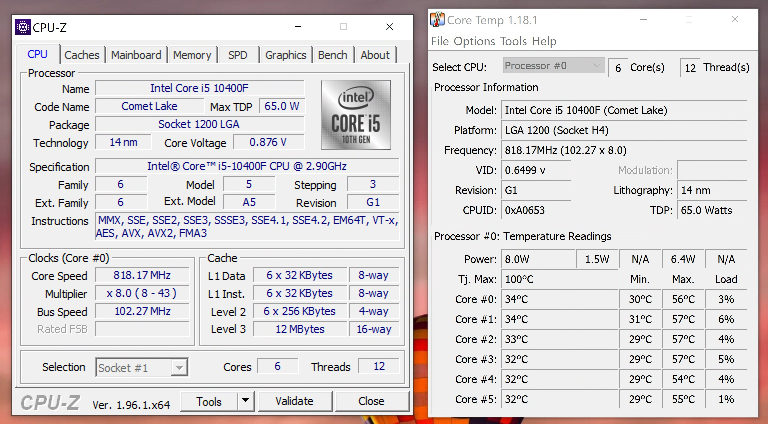Click the Level 2 cache value '6 x 256 KBytes'
Viewport: 768px width, 424px height.
tap(300, 311)
